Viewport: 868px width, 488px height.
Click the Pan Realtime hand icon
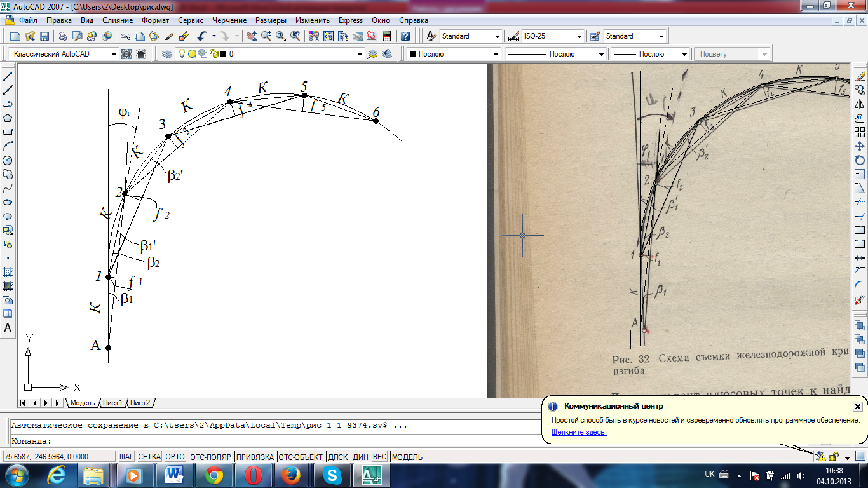point(251,36)
